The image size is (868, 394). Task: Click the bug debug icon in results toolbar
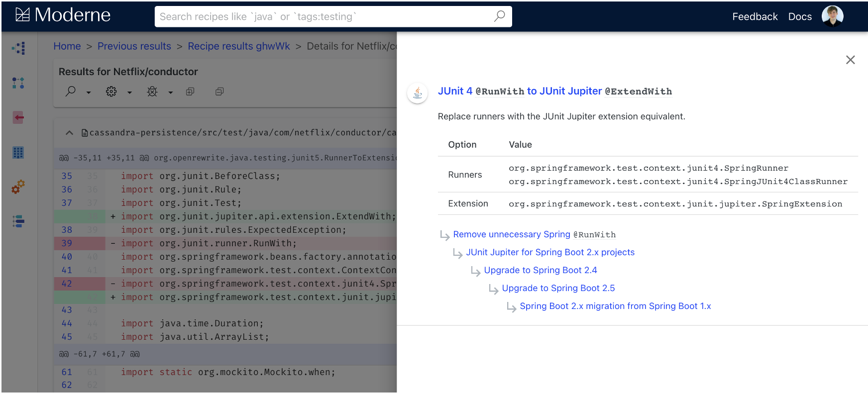[152, 92]
